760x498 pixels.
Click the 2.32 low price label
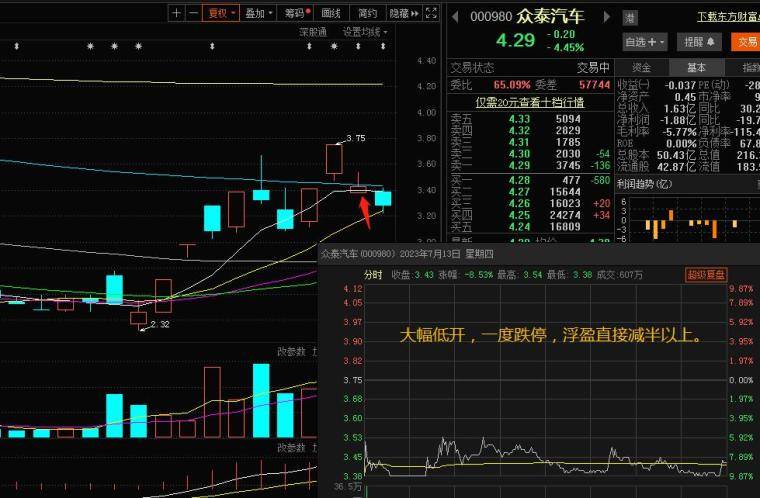(x=160, y=324)
